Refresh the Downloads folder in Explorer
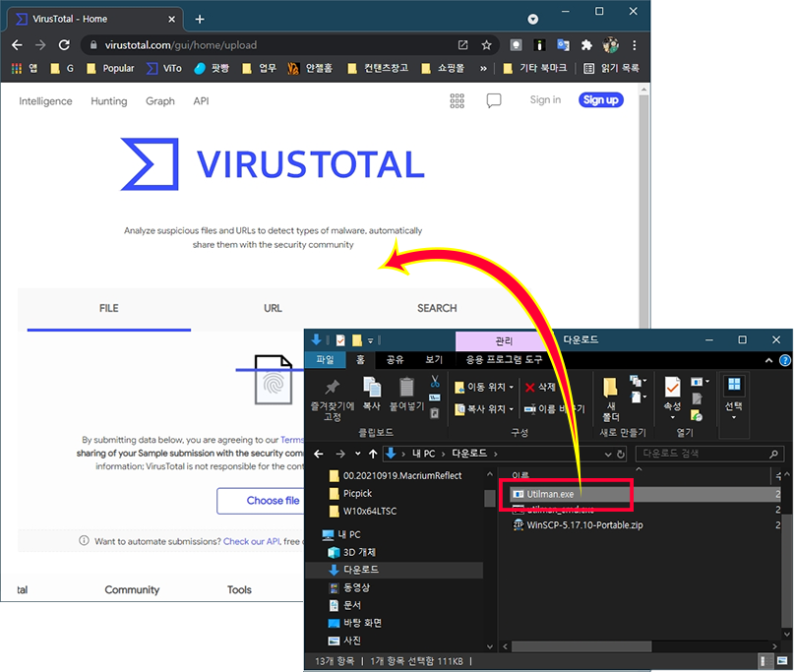Viewport: 794px width, 672px height. pyautogui.click(x=620, y=455)
